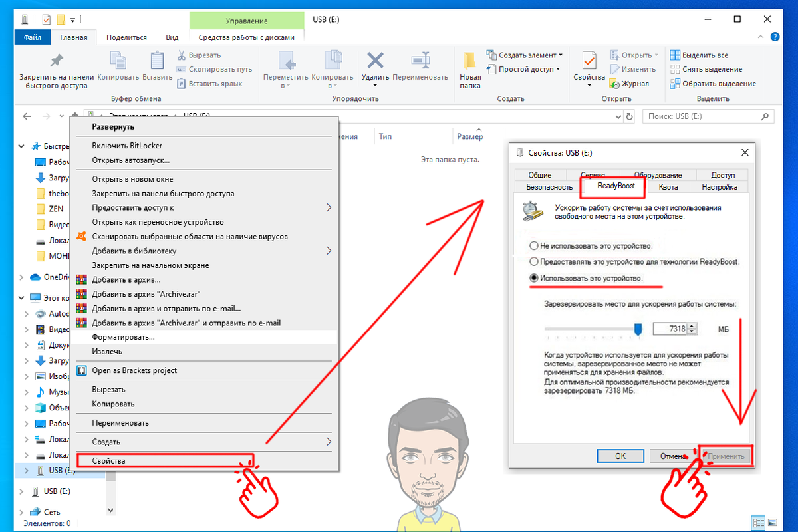Increase reserved space with spinner up
Image resolution: width=798 pixels, height=532 pixels.
point(692,326)
